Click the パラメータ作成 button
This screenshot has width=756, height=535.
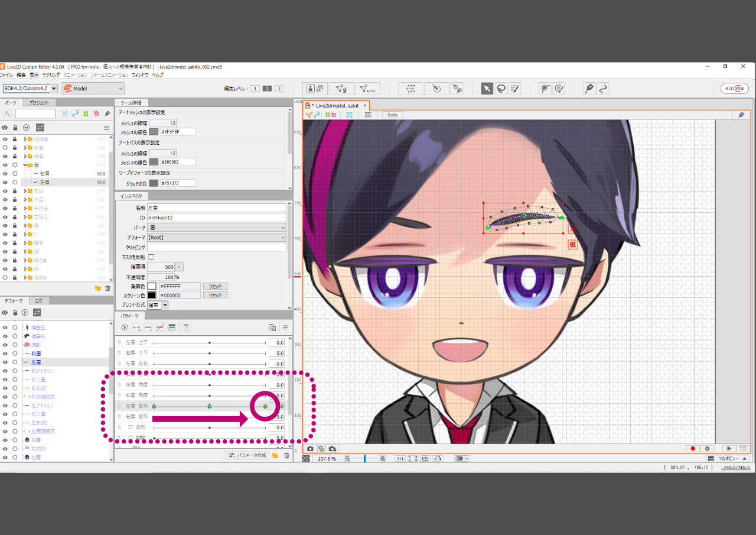pyautogui.click(x=247, y=455)
